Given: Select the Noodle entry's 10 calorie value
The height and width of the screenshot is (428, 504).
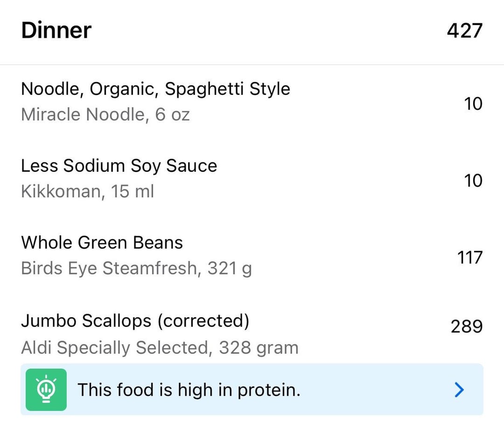Looking at the screenshot, I should (x=473, y=104).
